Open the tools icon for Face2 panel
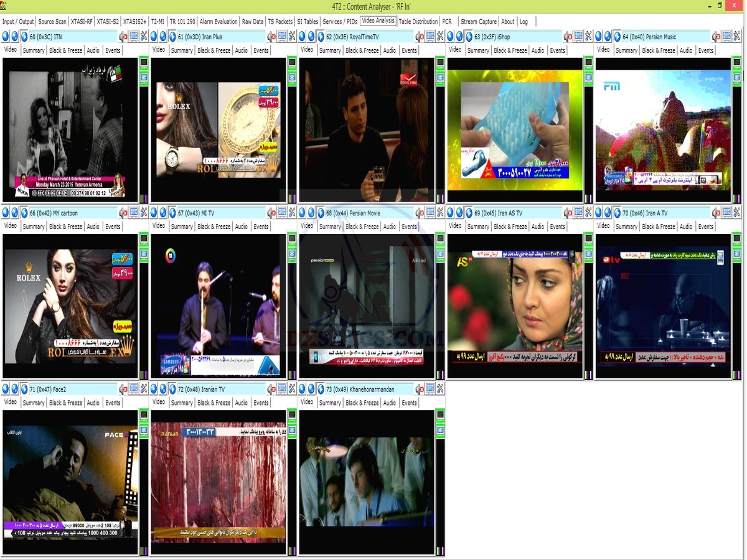 click(x=144, y=389)
